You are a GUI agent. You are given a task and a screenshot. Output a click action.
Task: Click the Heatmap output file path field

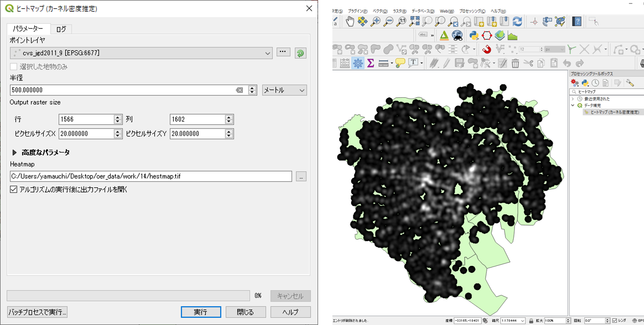(x=151, y=176)
